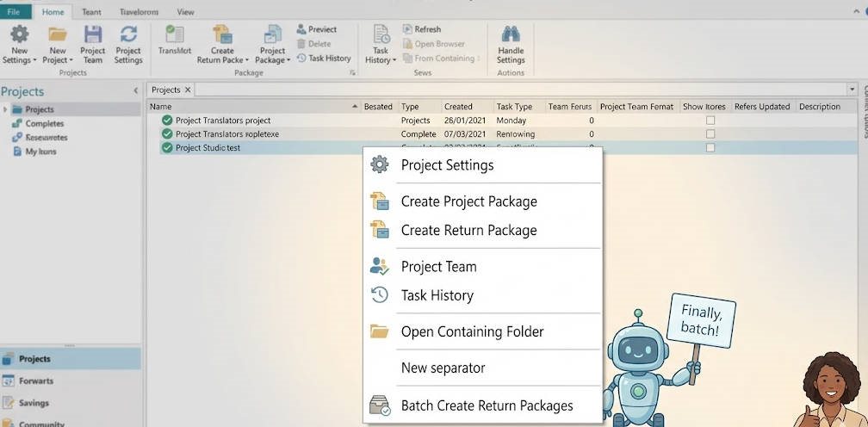The width and height of the screenshot is (868, 427).
Task: Toggle Show ltores checkbox for Project Translators ropletexe
Action: [x=710, y=133]
